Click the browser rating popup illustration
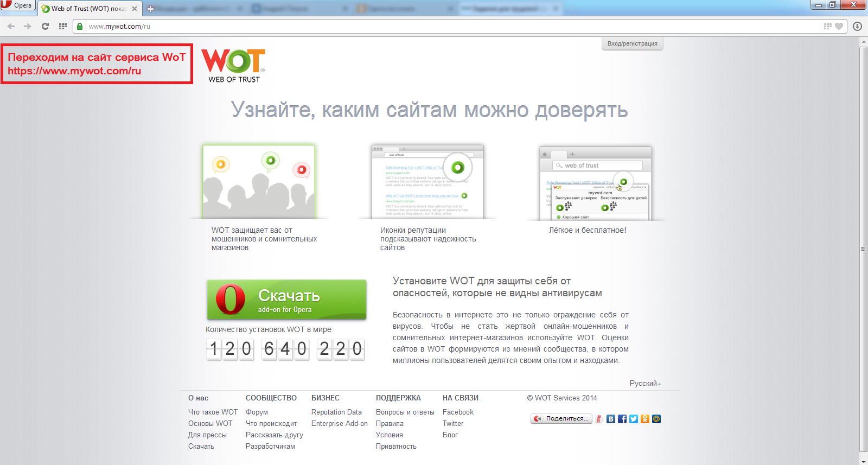This screenshot has height=465, width=868. (596, 183)
